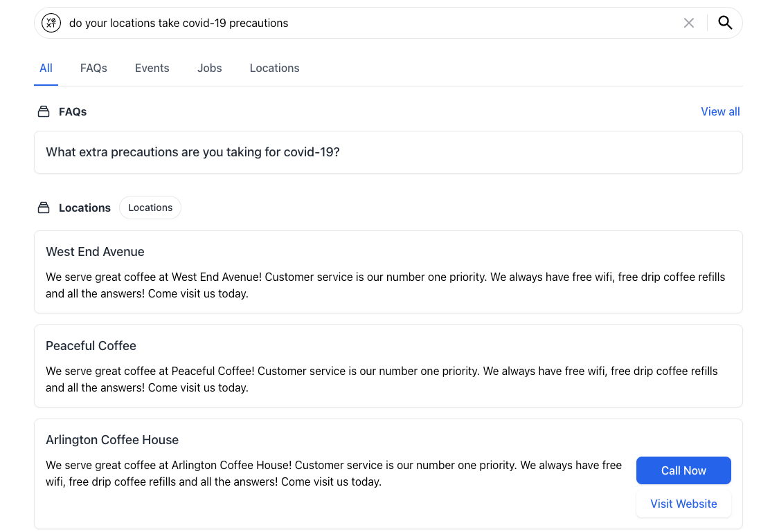Clear the search query with X icon
Image resolution: width=761 pixels, height=532 pixels.
pos(688,23)
